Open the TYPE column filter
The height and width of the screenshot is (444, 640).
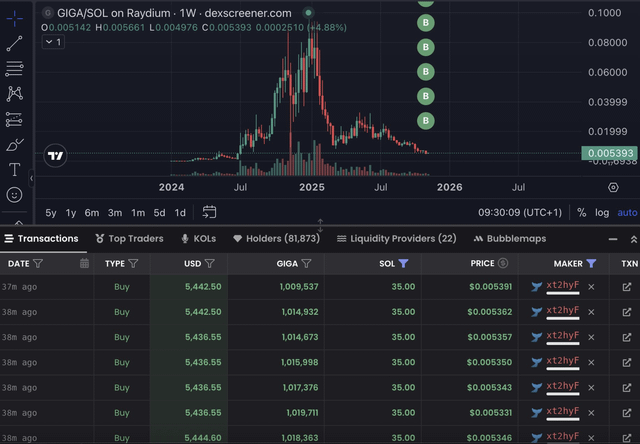(x=132, y=263)
